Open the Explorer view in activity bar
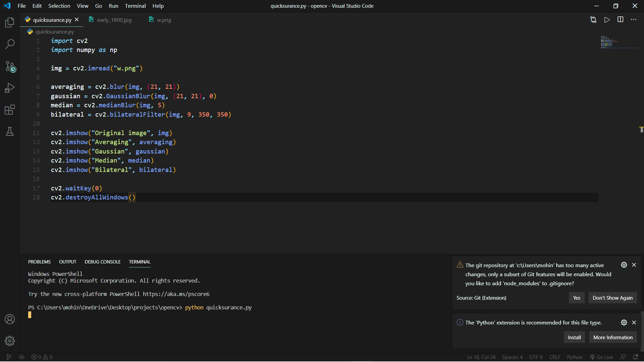Image resolution: width=644 pixels, height=362 pixels. pyautogui.click(x=10, y=22)
